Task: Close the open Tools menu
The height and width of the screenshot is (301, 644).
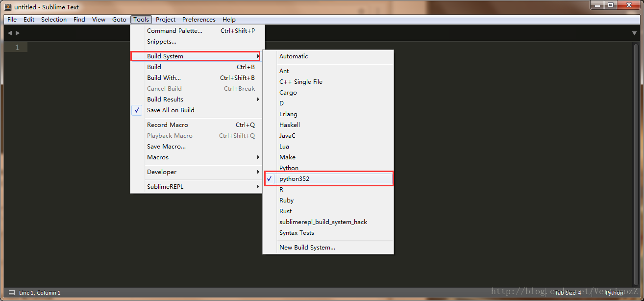Action: coord(141,20)
